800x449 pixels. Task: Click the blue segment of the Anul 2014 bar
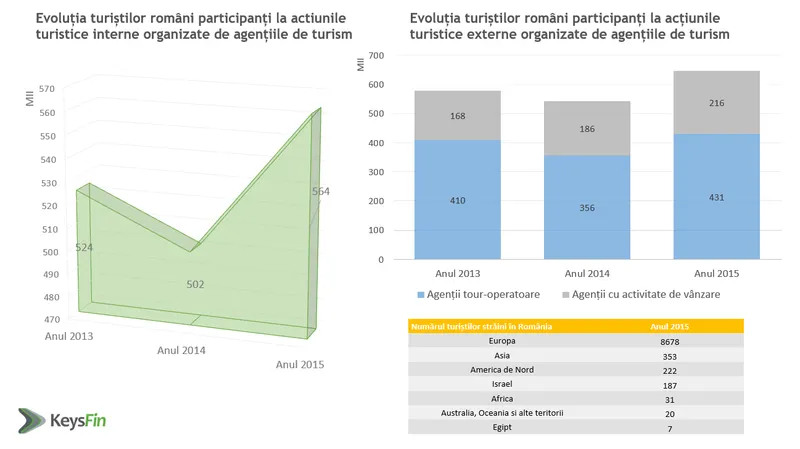(587, 207)
